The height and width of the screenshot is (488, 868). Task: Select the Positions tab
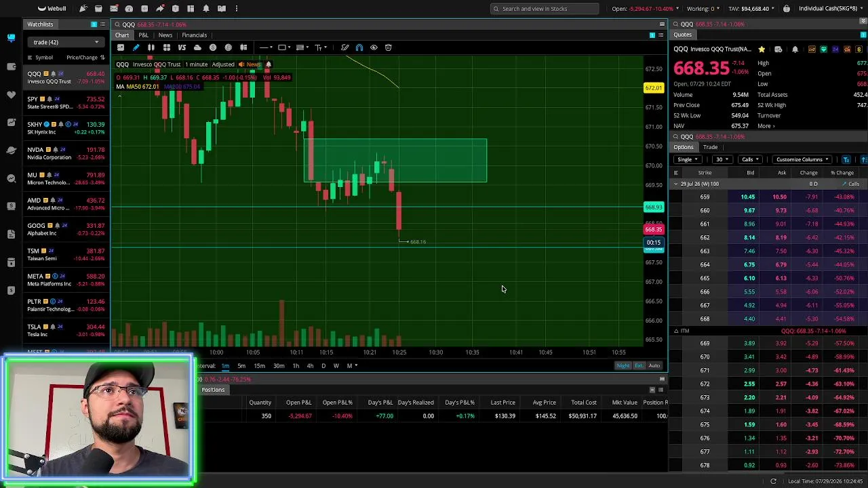213,390
